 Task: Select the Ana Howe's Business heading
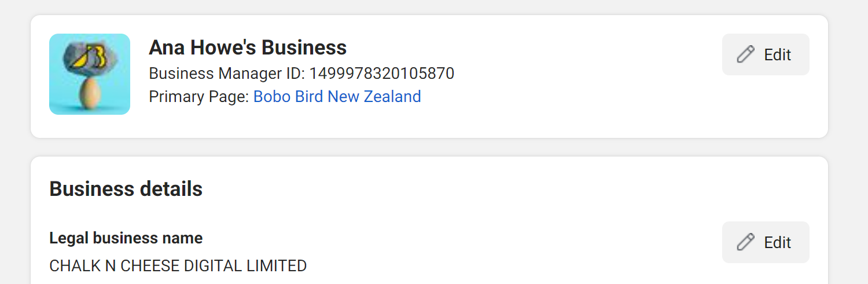tap(248, 48)
